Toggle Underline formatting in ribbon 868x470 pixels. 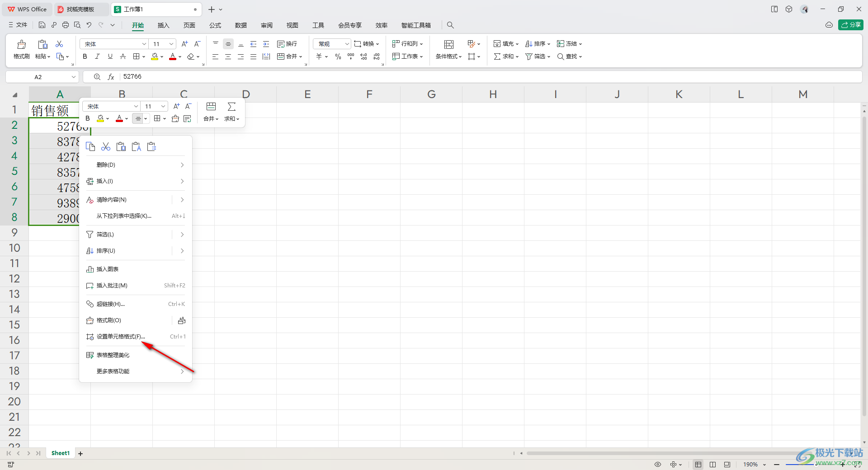[110, 56]
